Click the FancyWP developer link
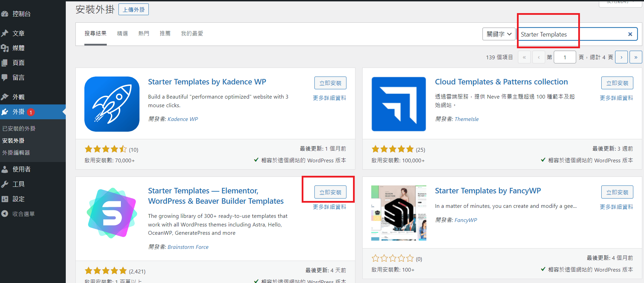 point(466,220)
